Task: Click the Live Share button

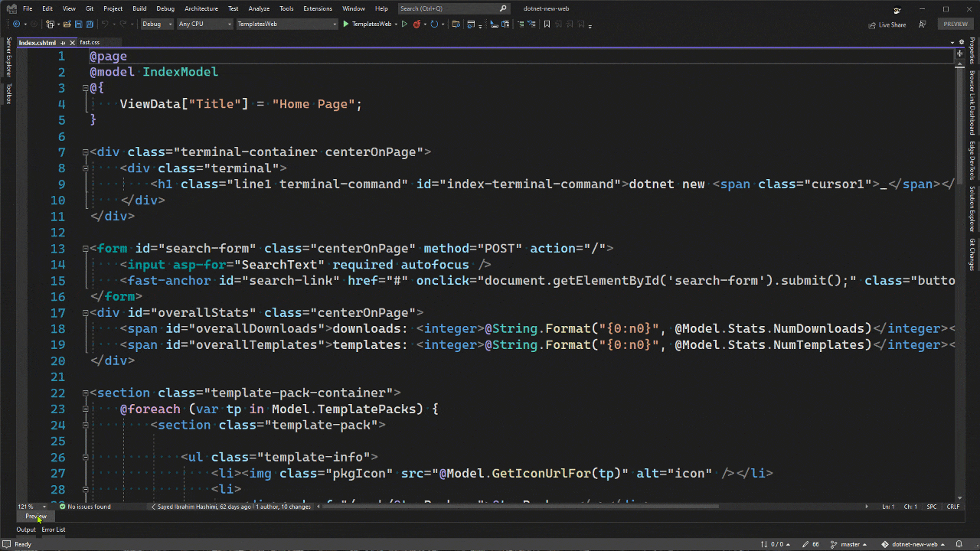Action: pos(887,24)
